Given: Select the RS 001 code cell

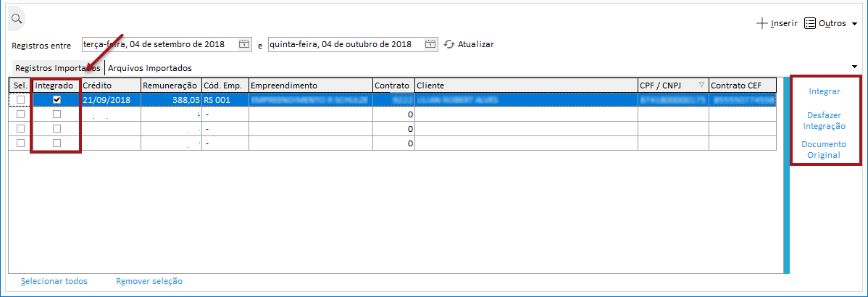Looking at the screenshot, I should (225, 100).
